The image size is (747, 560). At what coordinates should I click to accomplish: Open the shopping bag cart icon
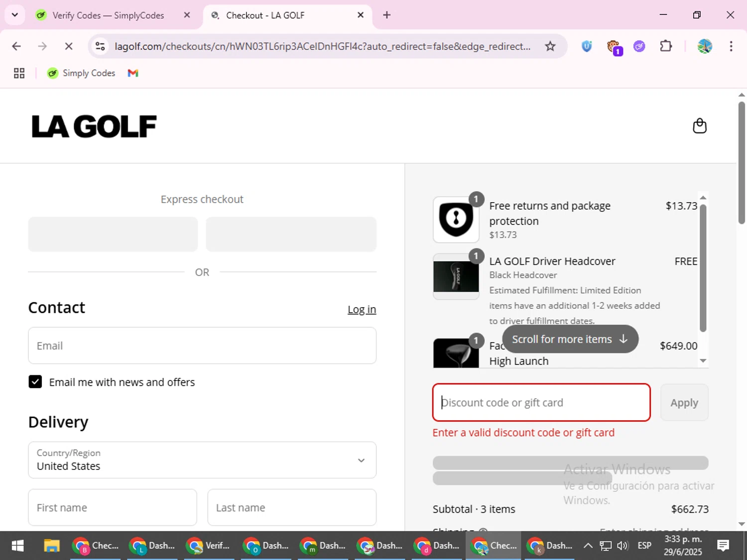[x=700, y=126]
